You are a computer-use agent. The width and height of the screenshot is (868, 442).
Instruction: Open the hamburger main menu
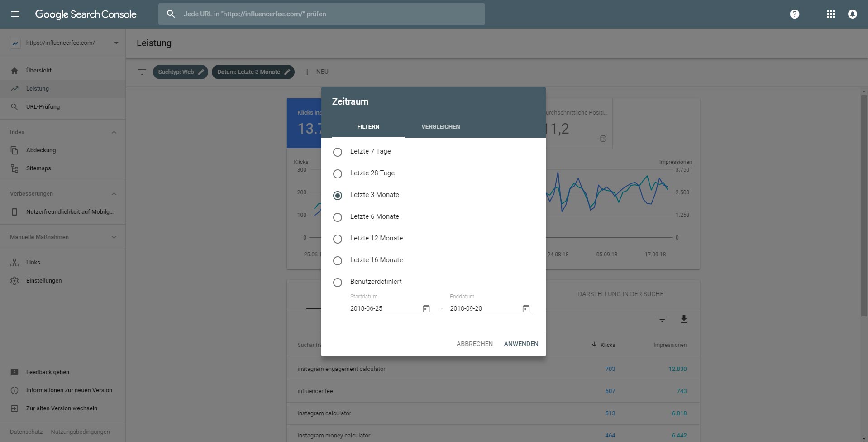tap(15, 14)
